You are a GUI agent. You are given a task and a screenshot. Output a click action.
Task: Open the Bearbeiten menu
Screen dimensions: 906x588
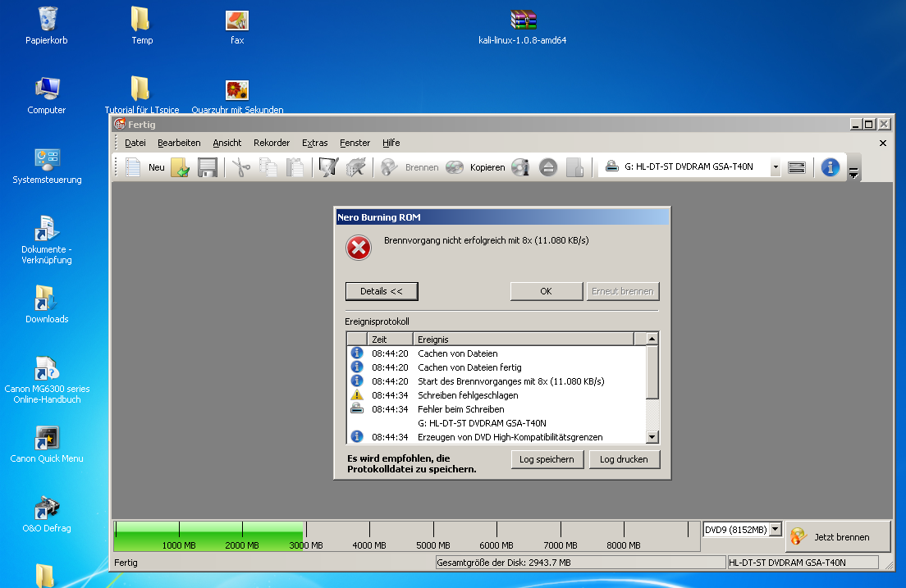click(179, 143)
